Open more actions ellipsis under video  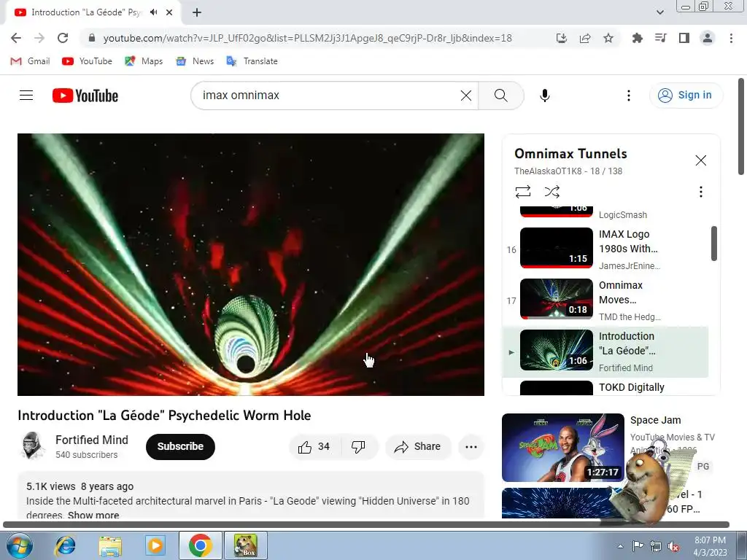(471, 447)
